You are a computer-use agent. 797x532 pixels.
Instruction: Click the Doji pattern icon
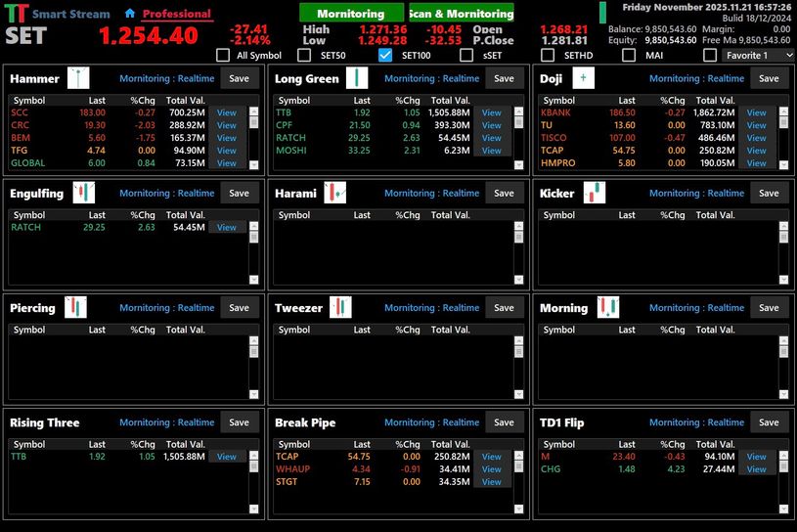[x=584, y=78]
